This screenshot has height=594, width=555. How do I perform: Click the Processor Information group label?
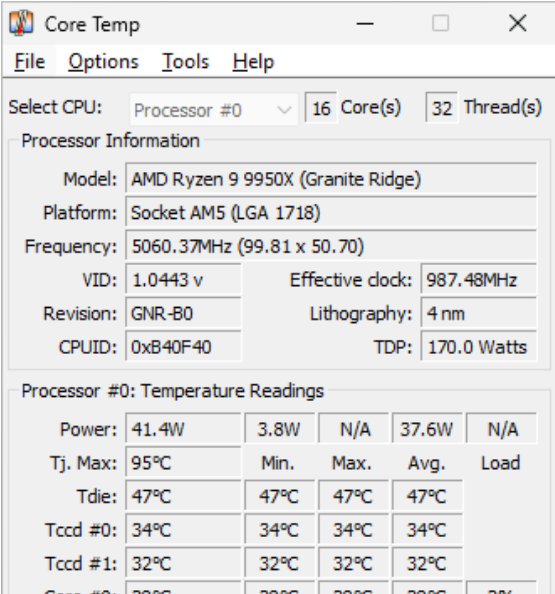[x=110, y=141]
